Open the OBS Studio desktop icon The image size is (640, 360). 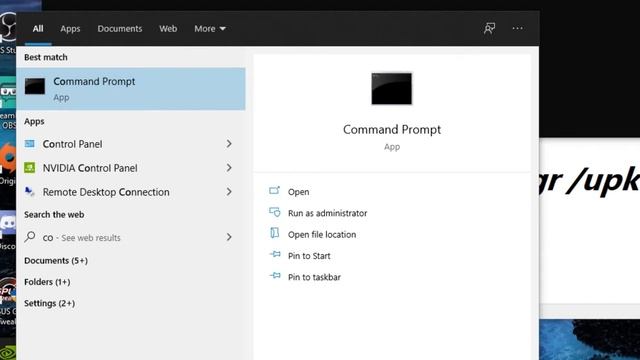point(8,33)
